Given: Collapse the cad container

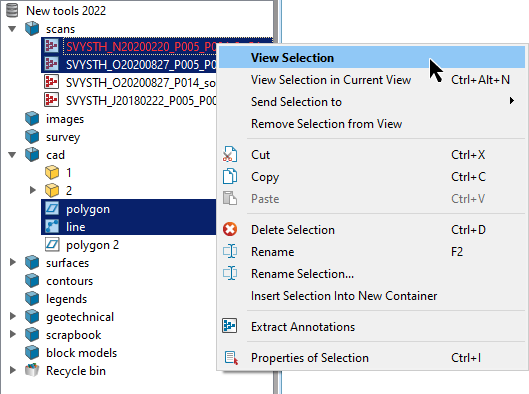Looking at the screenshot, I should [x=12, y=155].
